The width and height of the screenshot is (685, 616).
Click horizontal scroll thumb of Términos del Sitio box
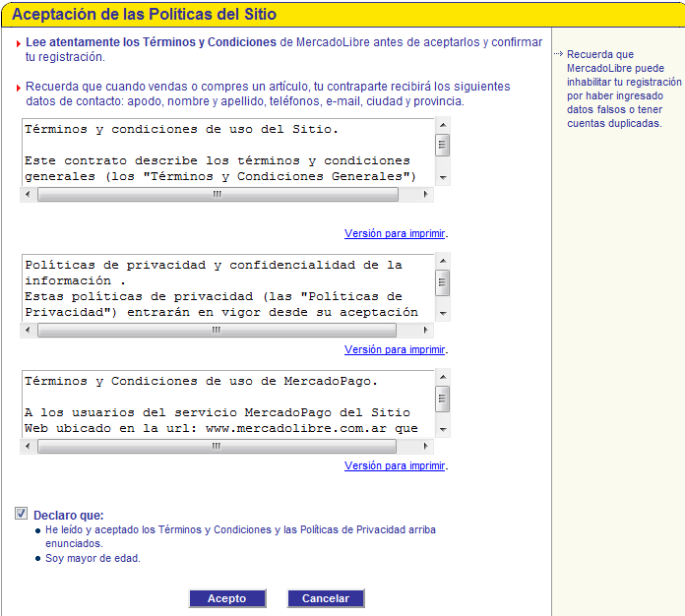coord(218,194)
